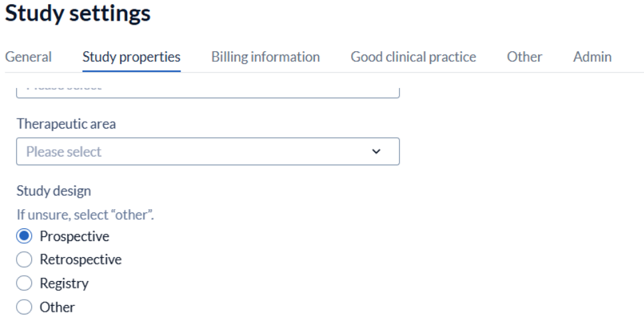This screenshot has width=644, height=323.
Task: Select the Study properties tab
Action: [131, 57]
